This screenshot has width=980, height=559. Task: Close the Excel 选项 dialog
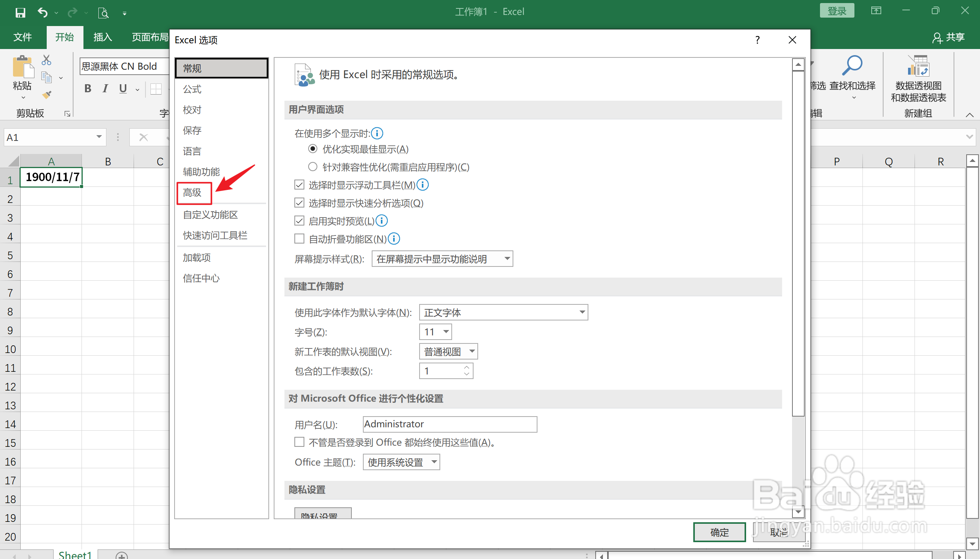click(x=792, y=39)
